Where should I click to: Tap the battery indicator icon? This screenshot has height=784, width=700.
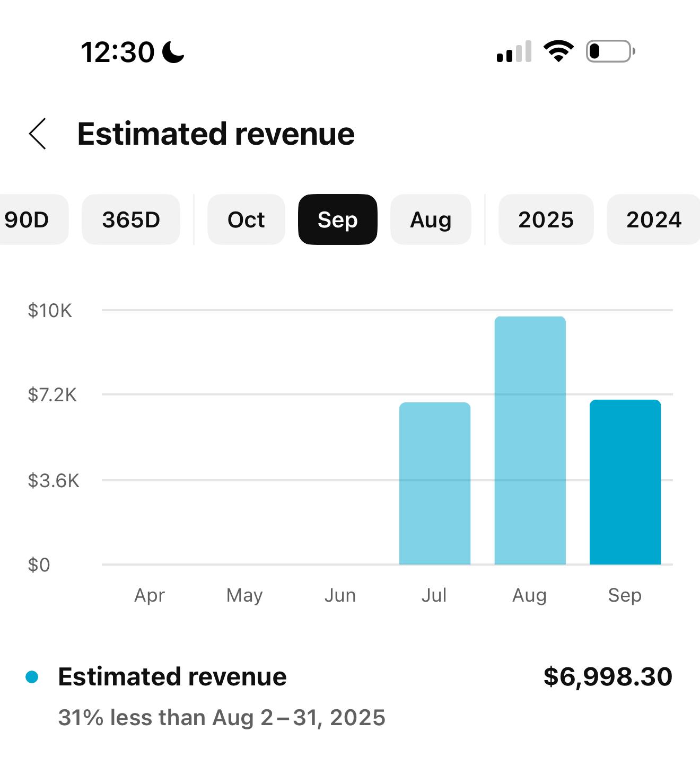pyautogui.click(x=610, y=51)
